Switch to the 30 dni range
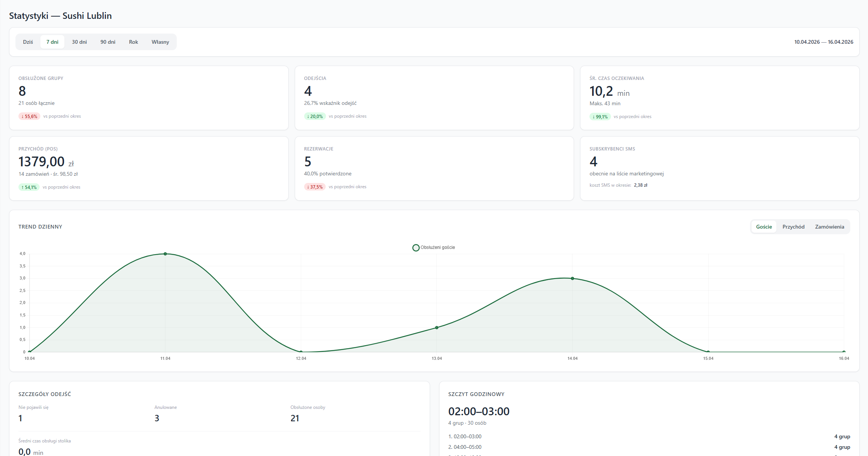The image size is (868, 456). coord(79,42)
